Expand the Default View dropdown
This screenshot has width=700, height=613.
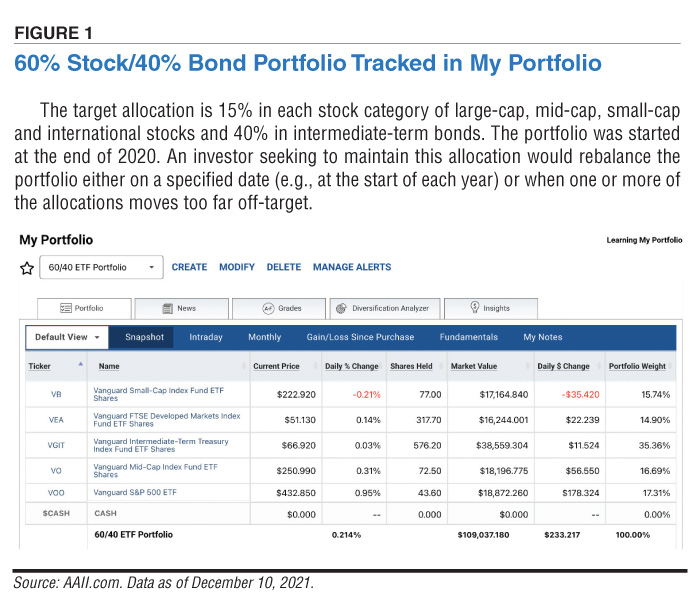click(67, 337)
